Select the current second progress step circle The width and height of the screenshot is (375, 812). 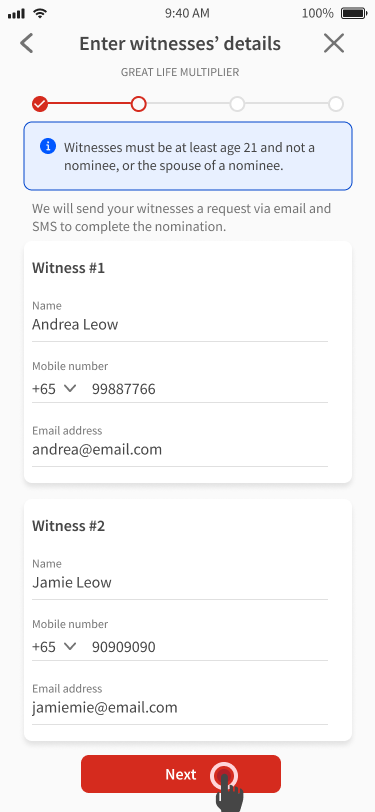point(138,104)
